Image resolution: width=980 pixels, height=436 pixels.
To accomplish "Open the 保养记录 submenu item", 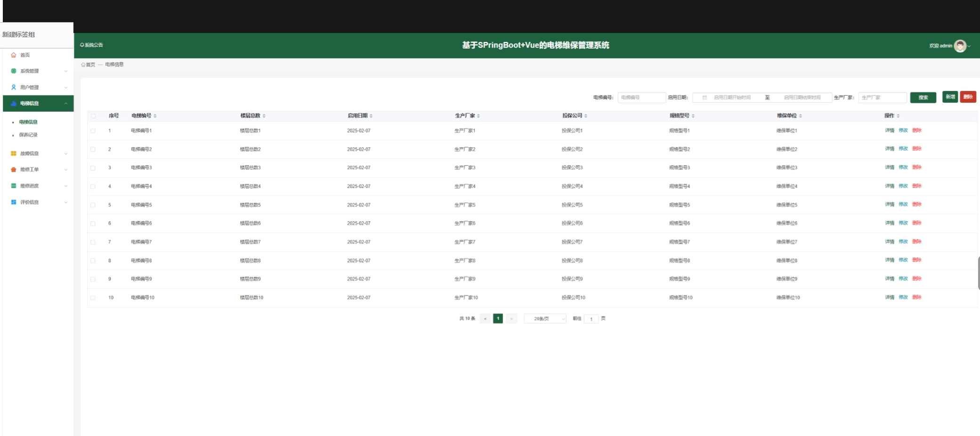I will [28, 135].
